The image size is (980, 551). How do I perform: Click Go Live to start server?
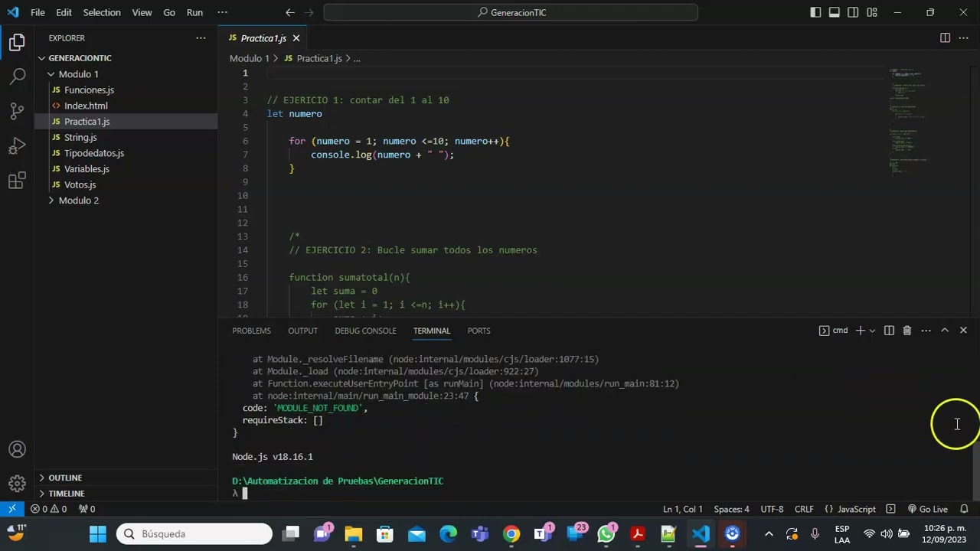click(928, 509)
